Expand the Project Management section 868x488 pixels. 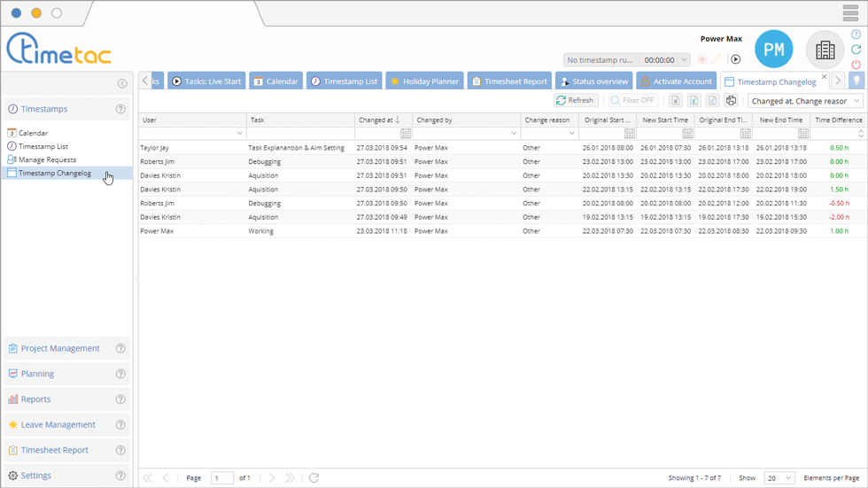point(66,348)
